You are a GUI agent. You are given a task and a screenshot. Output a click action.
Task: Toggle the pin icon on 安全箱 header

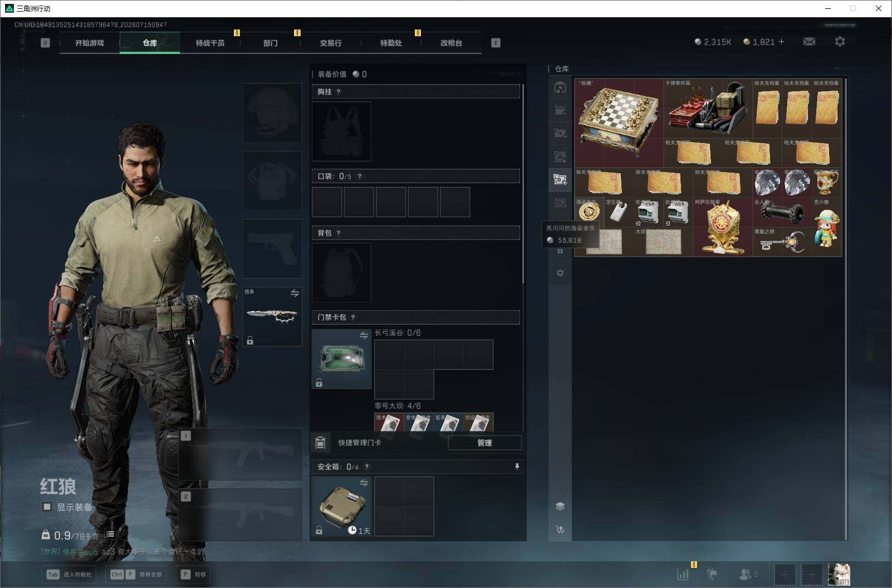coord(517,467)
